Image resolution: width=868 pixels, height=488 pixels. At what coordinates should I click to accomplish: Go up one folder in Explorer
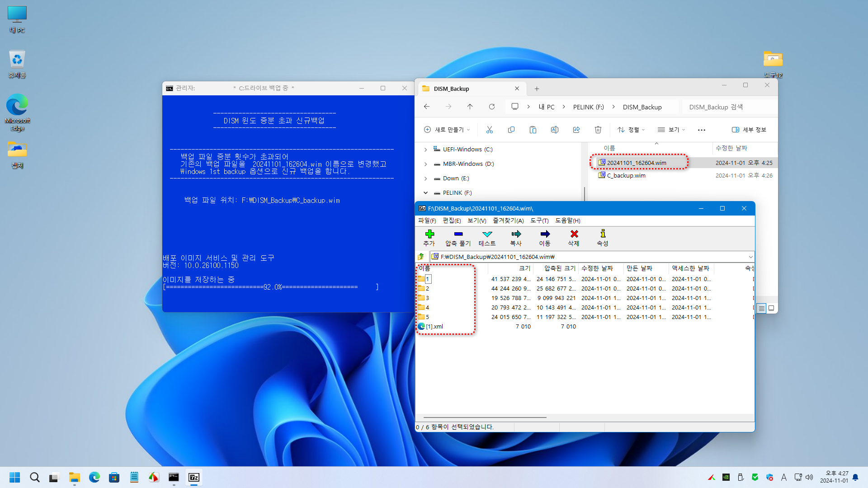pyautogui.click(x=470, y=107)
